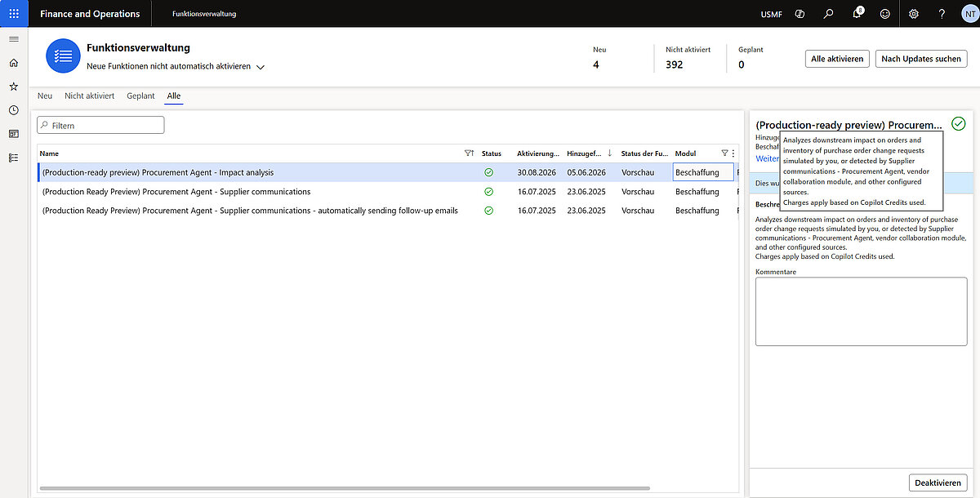Switch to Nicht aktiviert tab
980x498 pixels.
click(90, 96)
